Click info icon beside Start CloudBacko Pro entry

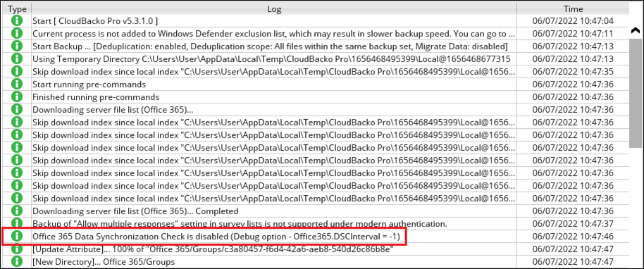(x=16, y=20)
